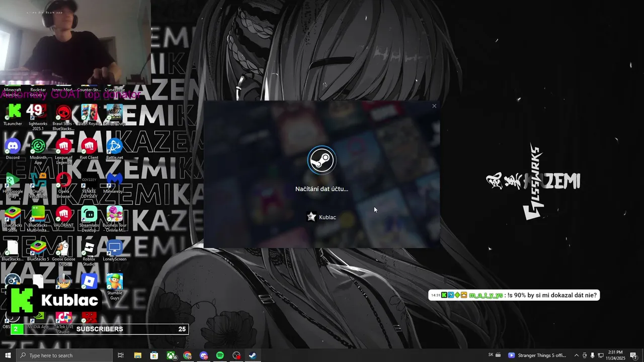644x362 pixels.
Task: Open the Business Tour Online desktop icon
Action: coord(114,219)
